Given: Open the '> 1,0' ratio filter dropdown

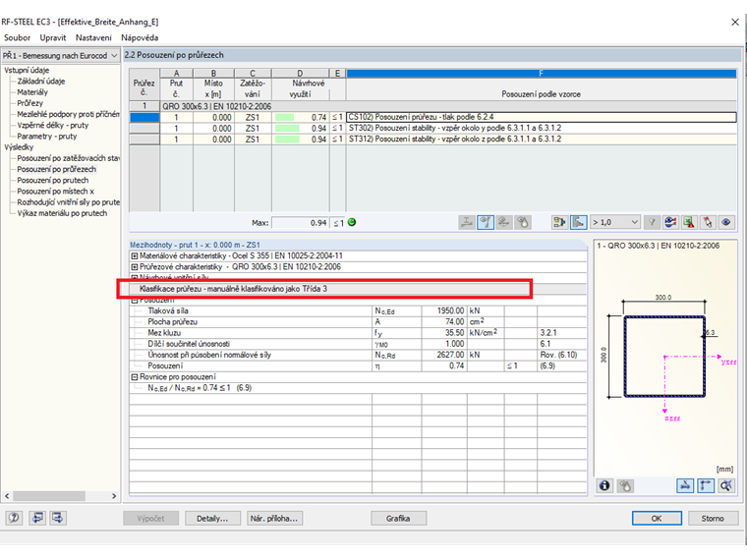Looking at the screenshot, I should (x=614, y=222).
